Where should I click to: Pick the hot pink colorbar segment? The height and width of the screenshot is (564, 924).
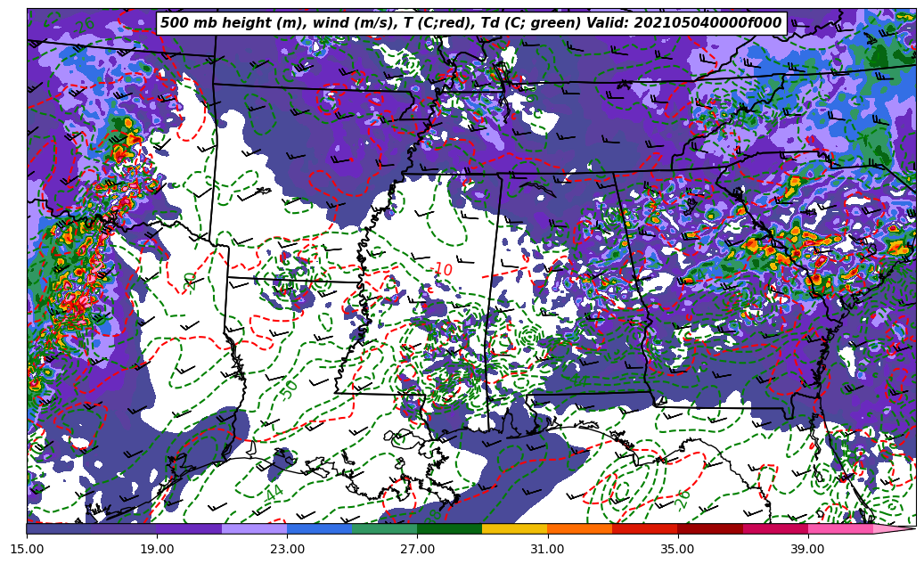tap(839, 528)
